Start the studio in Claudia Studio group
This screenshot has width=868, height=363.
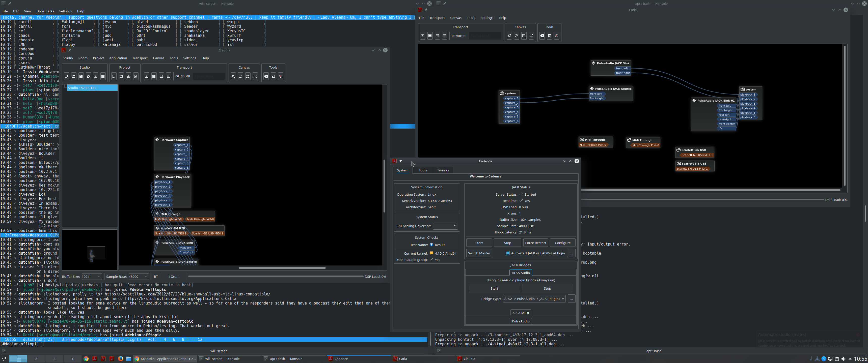(x=96, y=76)
